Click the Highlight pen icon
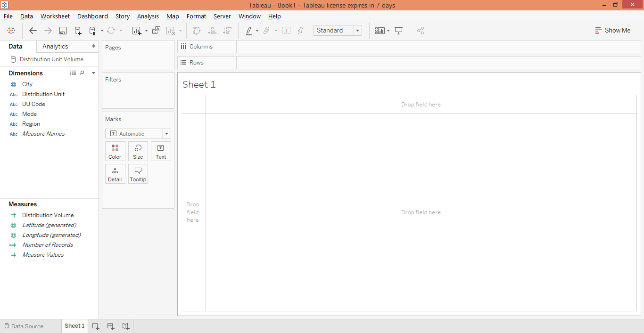The image size is (644, 333). [249, 31]
